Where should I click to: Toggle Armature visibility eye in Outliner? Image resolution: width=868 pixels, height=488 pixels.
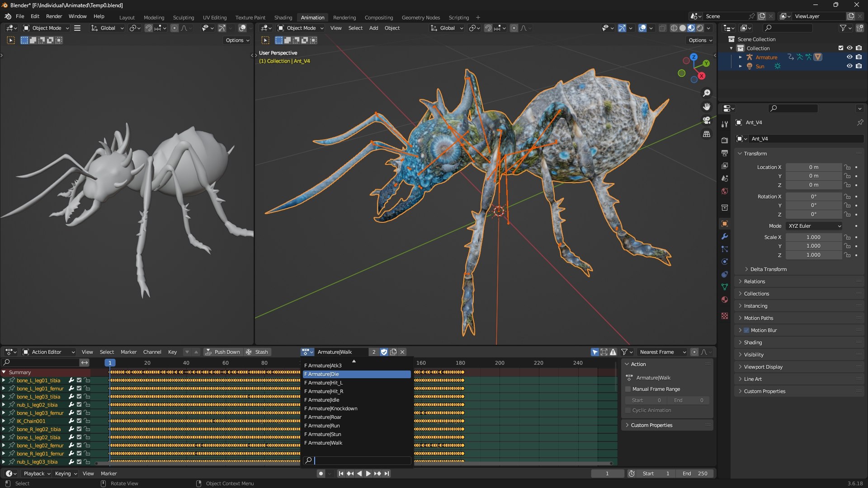[x=849, y=57]
